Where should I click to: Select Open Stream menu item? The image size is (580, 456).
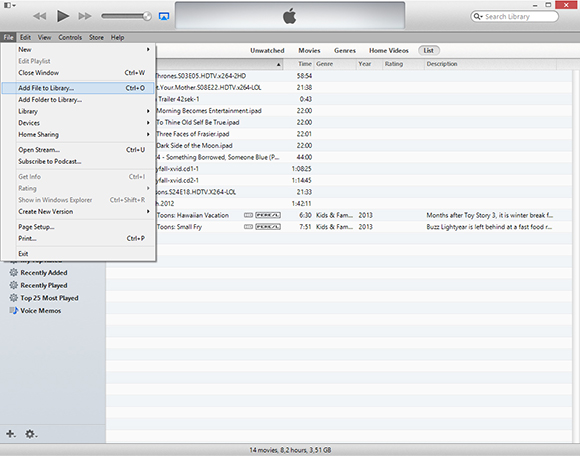click(78, 150)
